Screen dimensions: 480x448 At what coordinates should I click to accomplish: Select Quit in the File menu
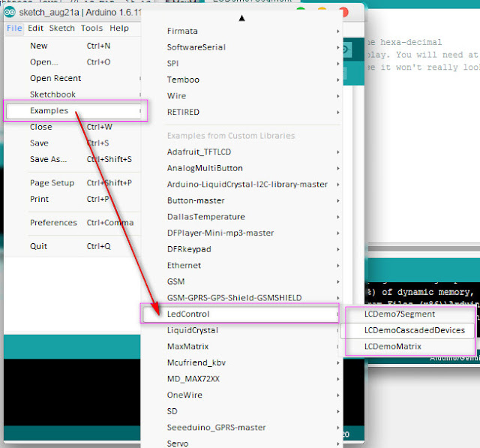click(x=73, y=246)
